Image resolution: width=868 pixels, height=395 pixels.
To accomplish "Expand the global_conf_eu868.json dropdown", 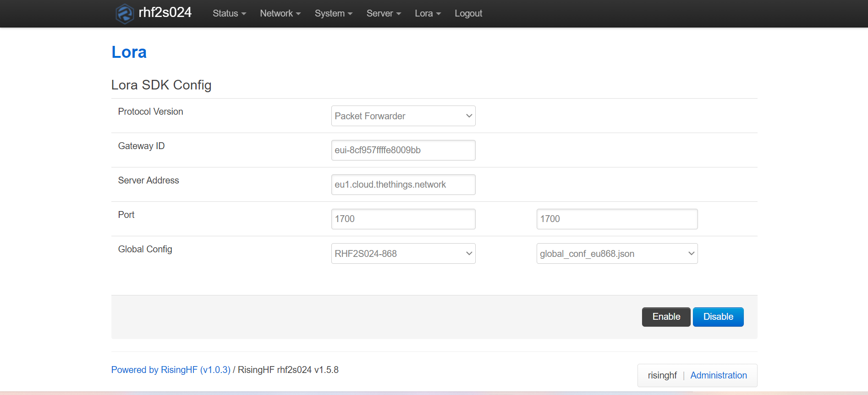I will 616,254.
